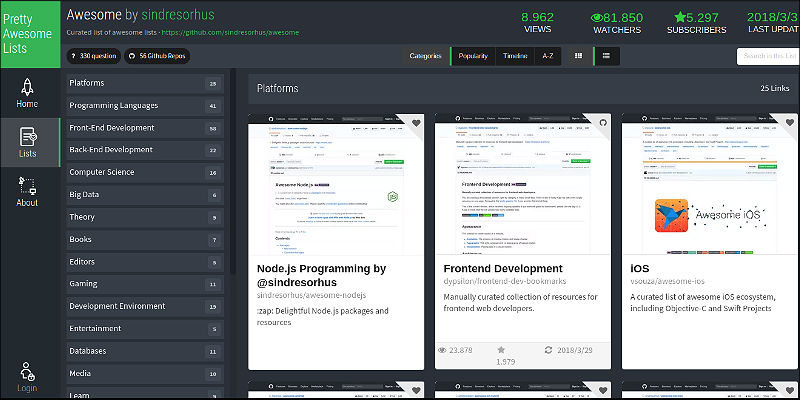Select the Programming Languages category
The image size is (800, 400).
(145, 106)
